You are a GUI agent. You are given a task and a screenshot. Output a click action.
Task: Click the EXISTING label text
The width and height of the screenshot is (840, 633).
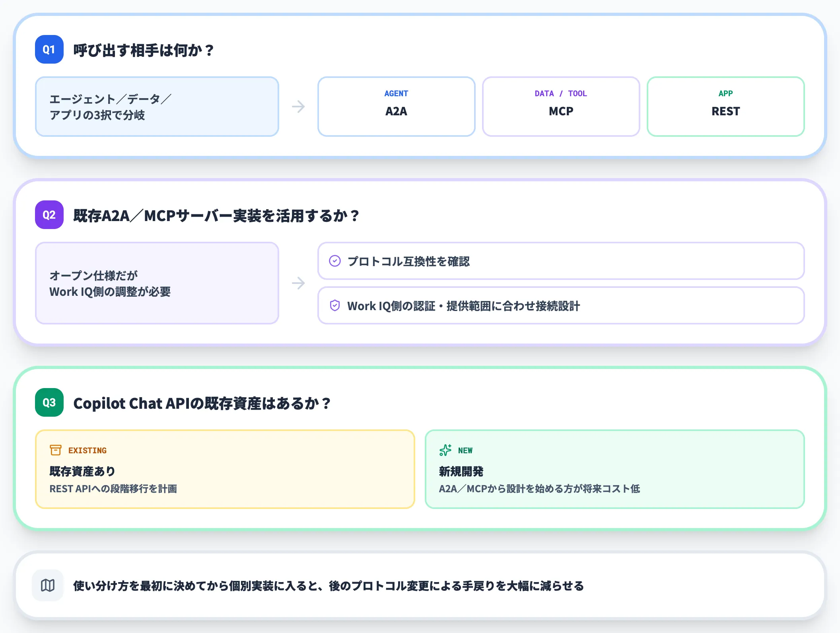click(87, 450)
